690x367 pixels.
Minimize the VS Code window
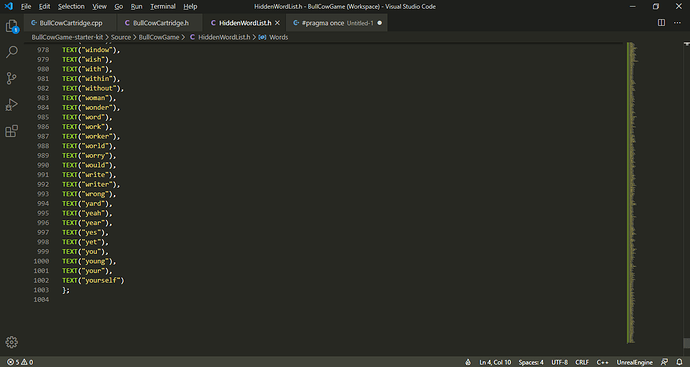click(633, 7)
